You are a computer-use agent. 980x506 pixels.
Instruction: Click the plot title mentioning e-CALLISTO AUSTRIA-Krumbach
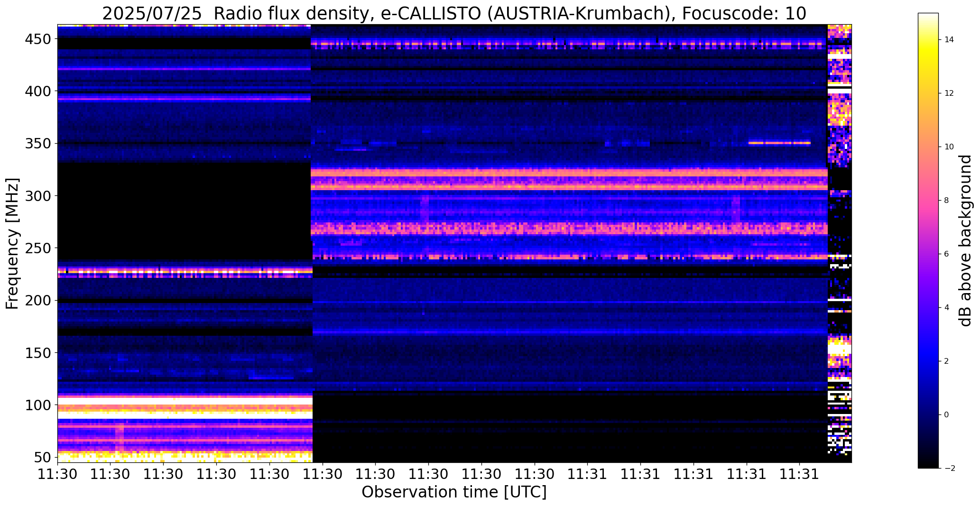454,13
